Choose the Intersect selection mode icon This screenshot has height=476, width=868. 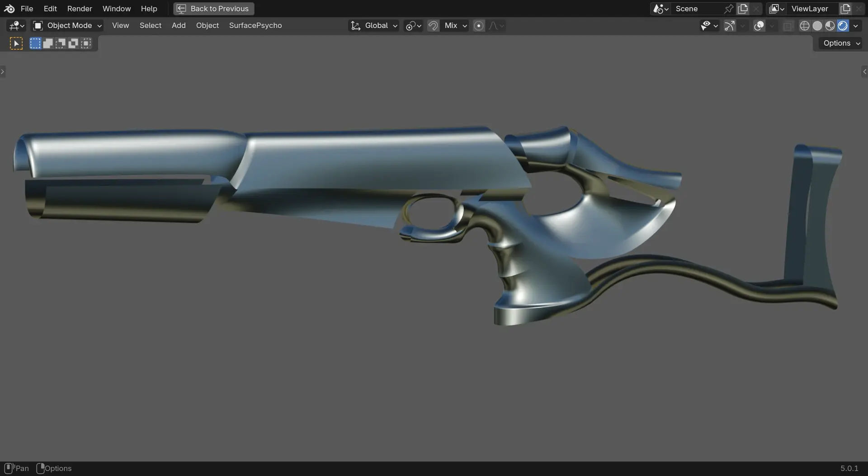coord(86,43)
